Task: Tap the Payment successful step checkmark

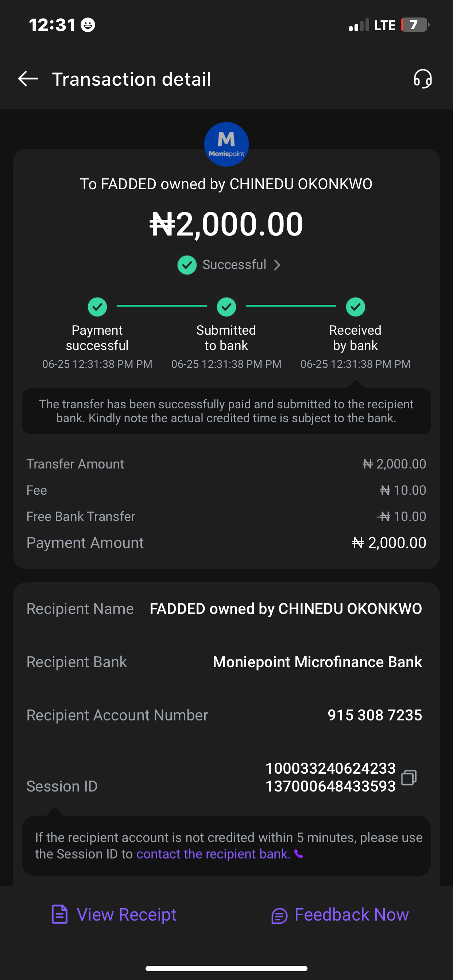Action: click(97, 307)
